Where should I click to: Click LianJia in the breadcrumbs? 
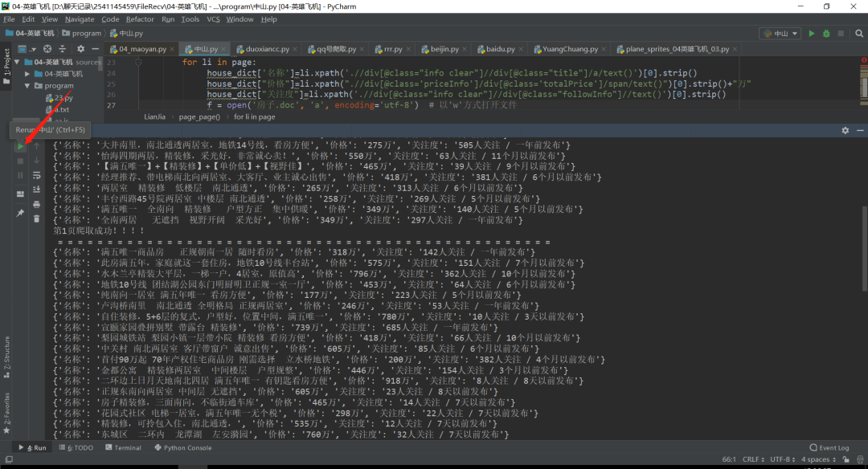(154, 117)
